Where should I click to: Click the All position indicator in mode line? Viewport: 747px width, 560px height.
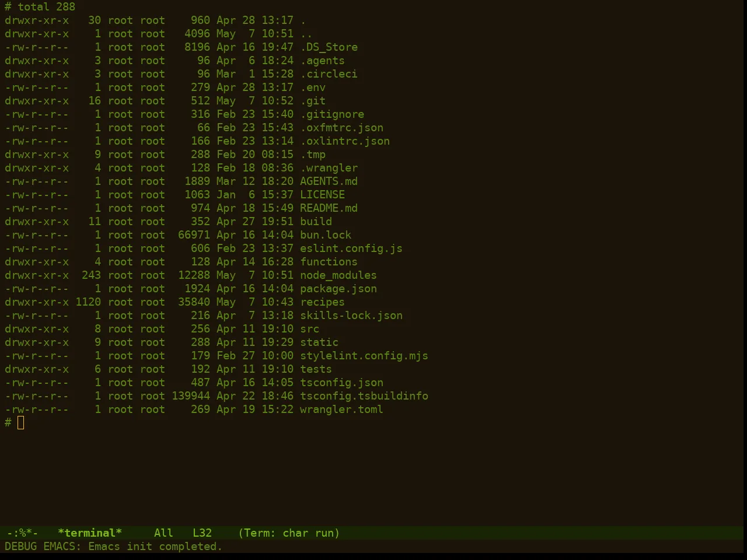click(163, 533)
